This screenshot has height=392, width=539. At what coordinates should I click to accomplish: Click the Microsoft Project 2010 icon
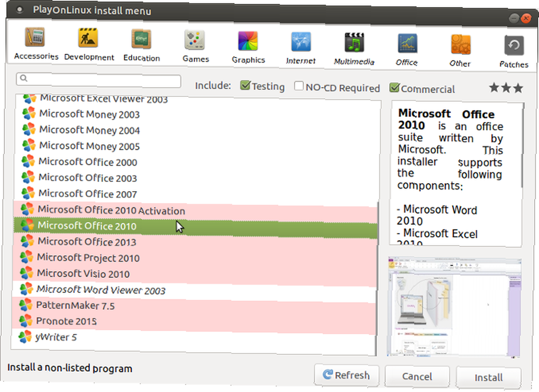(27, 257)
